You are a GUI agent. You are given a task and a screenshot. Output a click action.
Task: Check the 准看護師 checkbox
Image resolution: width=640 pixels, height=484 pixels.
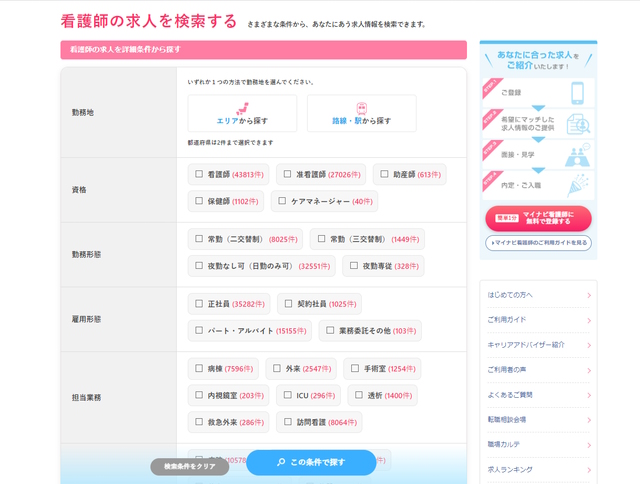pos(287,174)
